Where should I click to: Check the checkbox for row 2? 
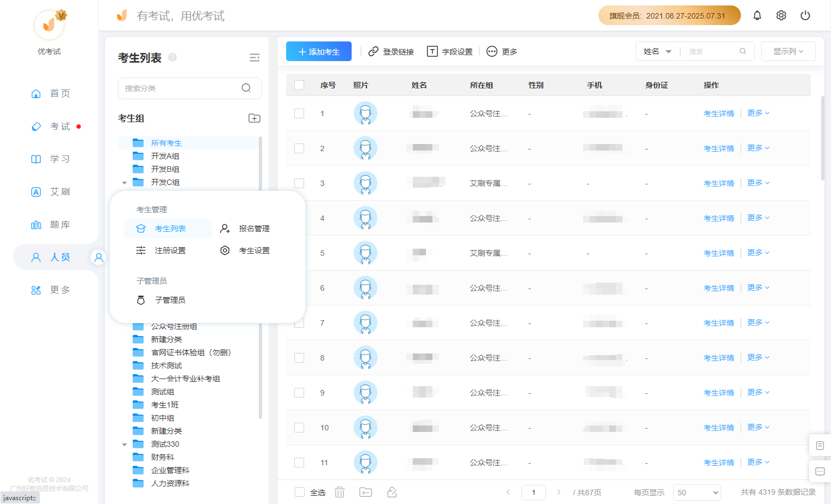click(299, 148)
